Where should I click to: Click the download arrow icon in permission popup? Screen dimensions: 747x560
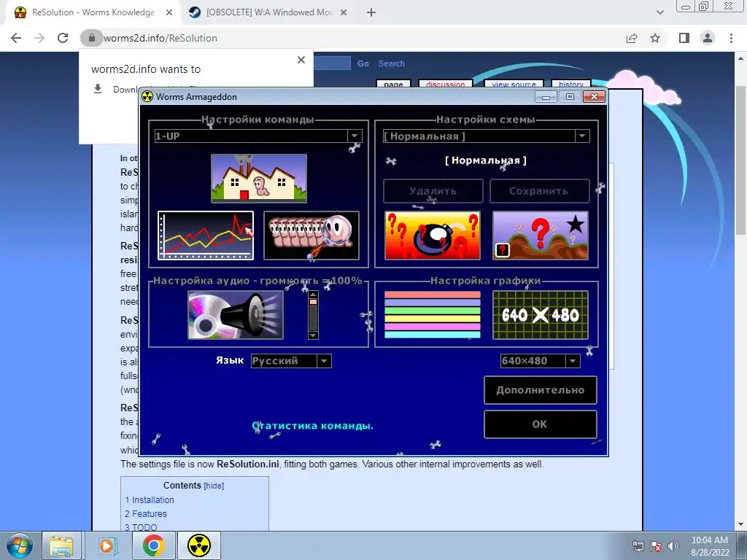98,89
